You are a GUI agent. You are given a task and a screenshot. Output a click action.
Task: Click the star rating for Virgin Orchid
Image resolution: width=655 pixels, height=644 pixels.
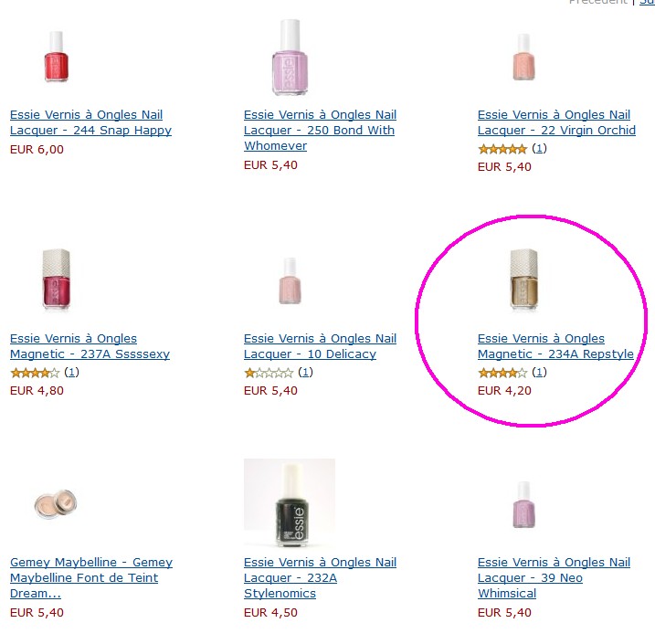pyautogui.click(x=502, y=149)
